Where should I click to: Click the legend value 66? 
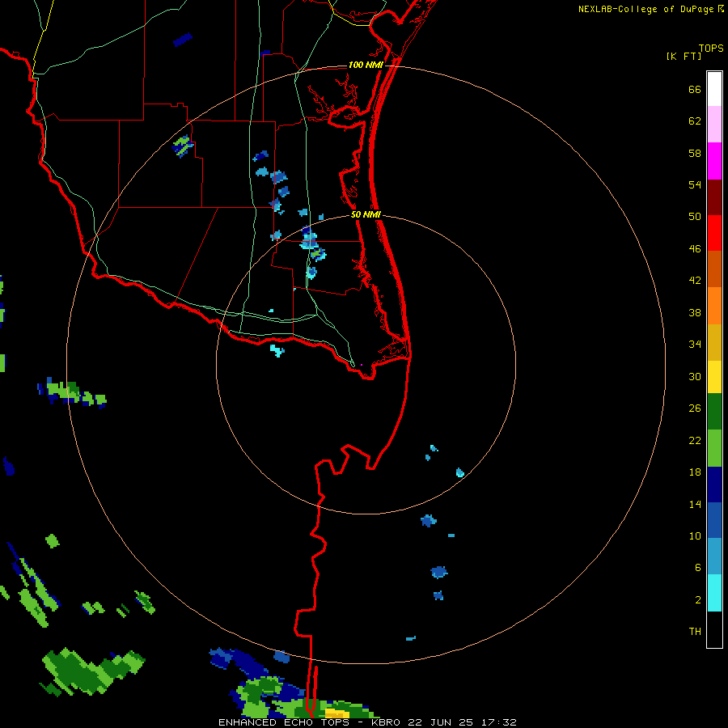pos(695,89)
